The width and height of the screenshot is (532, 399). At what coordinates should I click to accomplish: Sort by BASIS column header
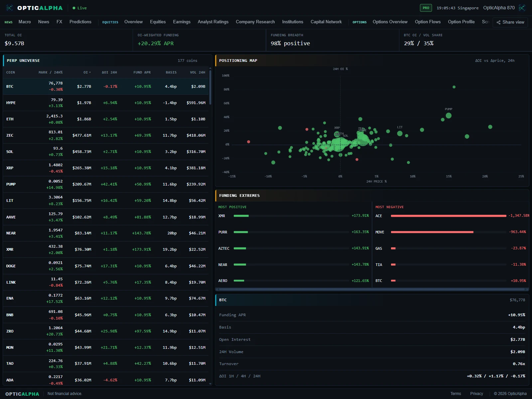click(x=171, y=72)
